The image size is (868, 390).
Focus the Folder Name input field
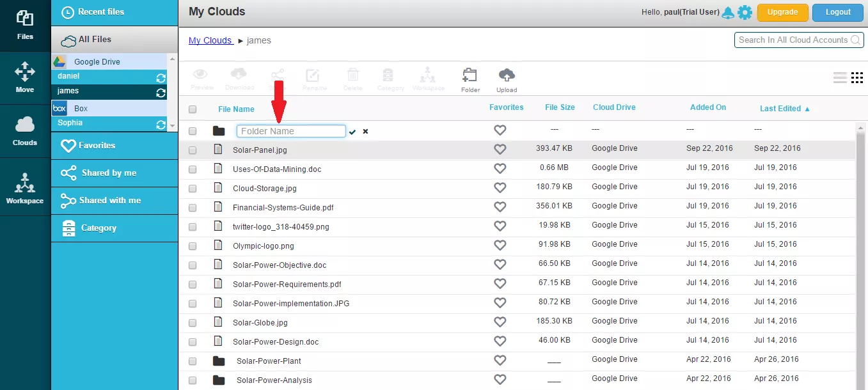[291, 131]
